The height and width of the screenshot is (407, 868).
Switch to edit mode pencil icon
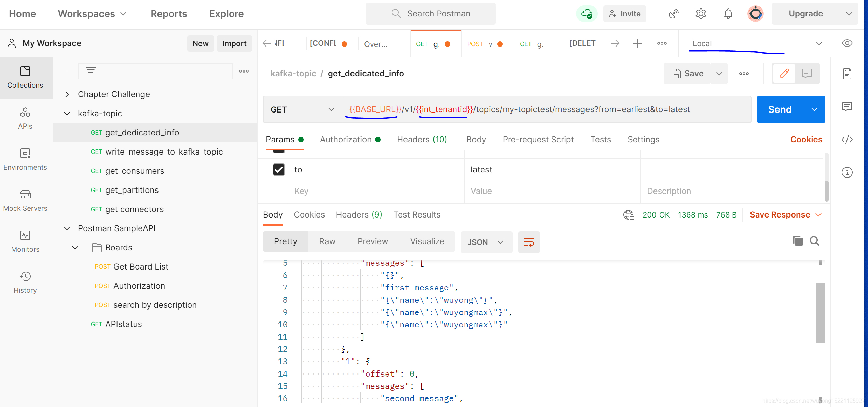[x=784, y=73]
